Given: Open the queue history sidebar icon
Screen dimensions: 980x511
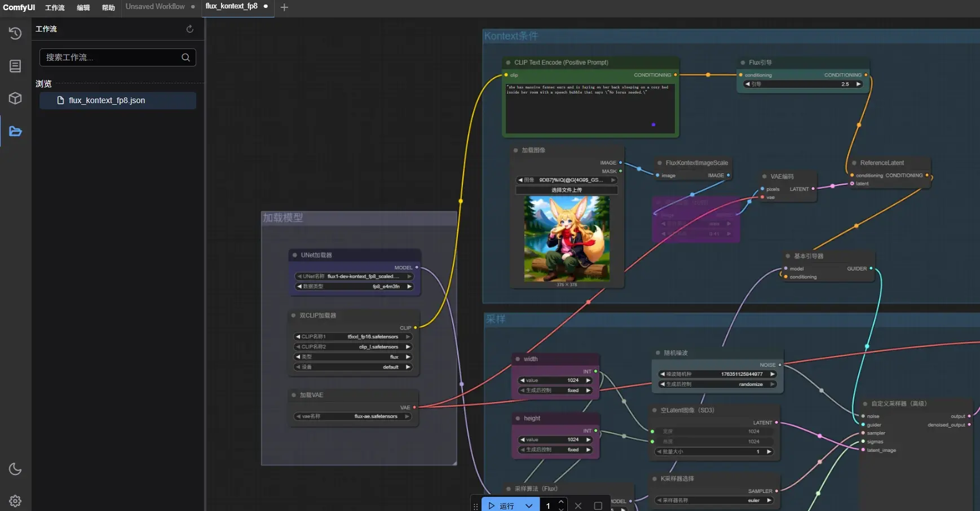Looking at the screenshot, I should coord(15,33).
